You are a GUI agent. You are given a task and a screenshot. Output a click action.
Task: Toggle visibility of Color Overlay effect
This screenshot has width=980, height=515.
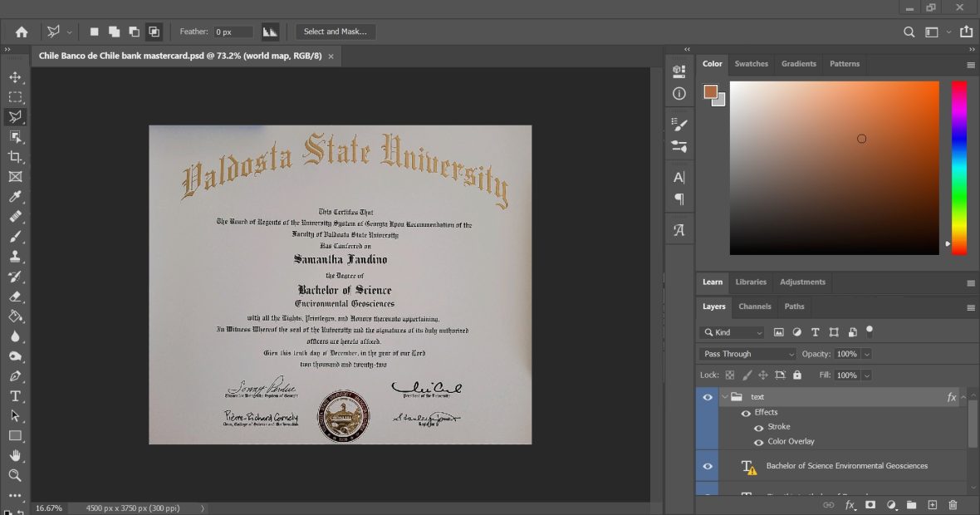pyautogui.click(x=758, y=443)
